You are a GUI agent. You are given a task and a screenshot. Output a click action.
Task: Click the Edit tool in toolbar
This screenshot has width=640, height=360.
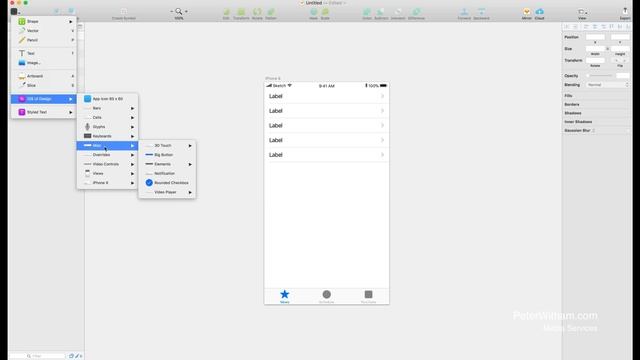tap(226, 13)
